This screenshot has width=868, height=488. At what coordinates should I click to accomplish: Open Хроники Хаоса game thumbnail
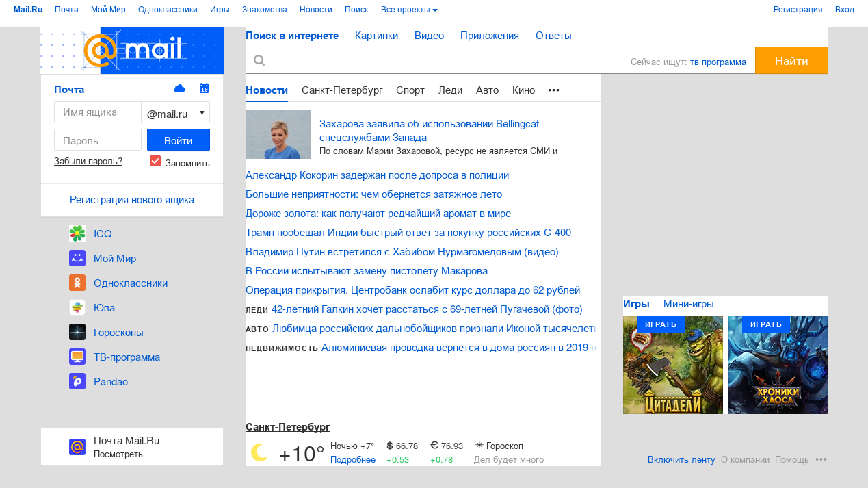point(778,365)
